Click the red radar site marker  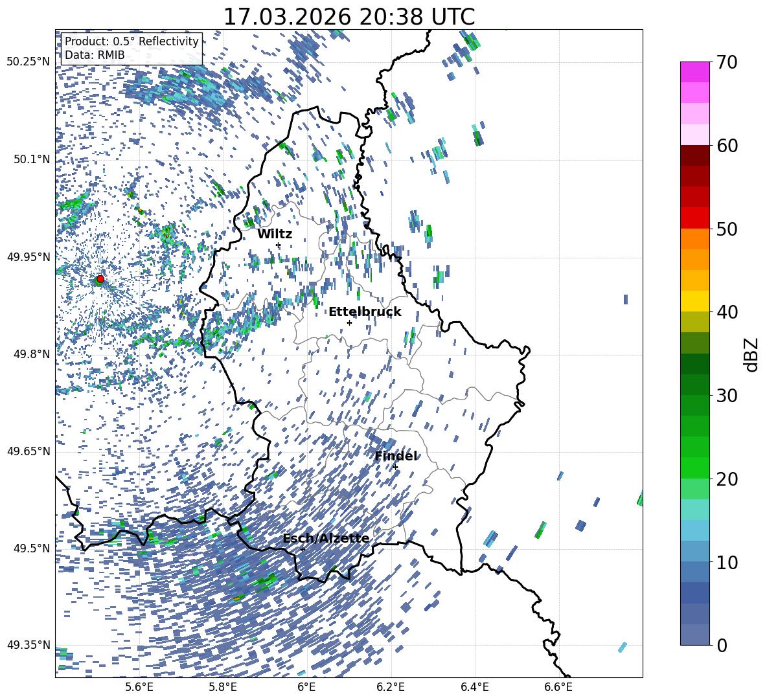[100, 278]
